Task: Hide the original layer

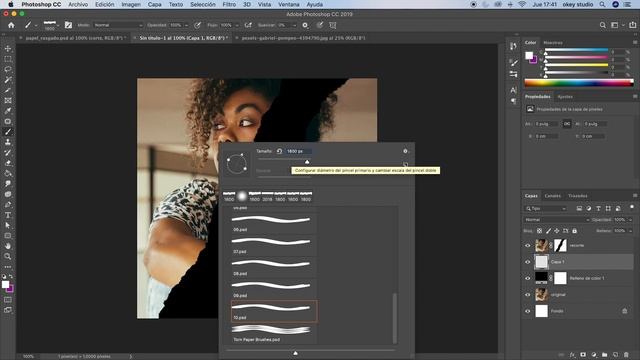Action: [x=527, y=295]
